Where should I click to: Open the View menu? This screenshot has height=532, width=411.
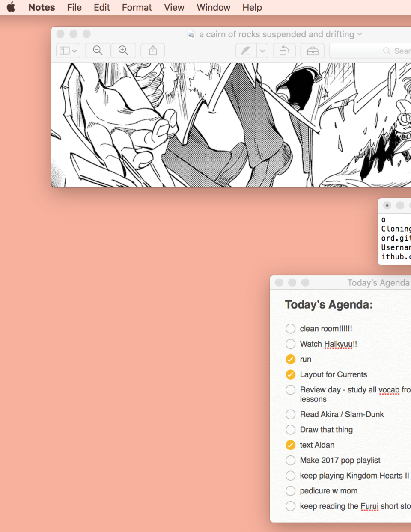(174, 7)
